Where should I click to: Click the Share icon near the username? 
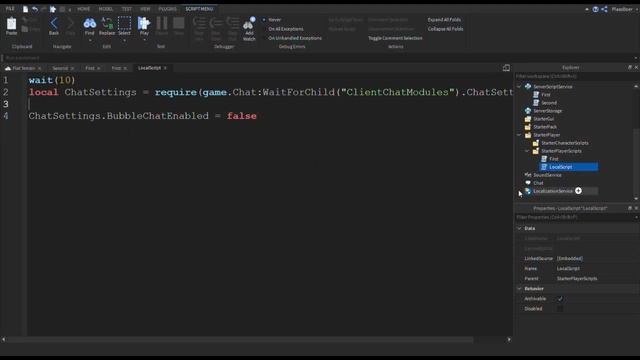(x=604, y=9)
